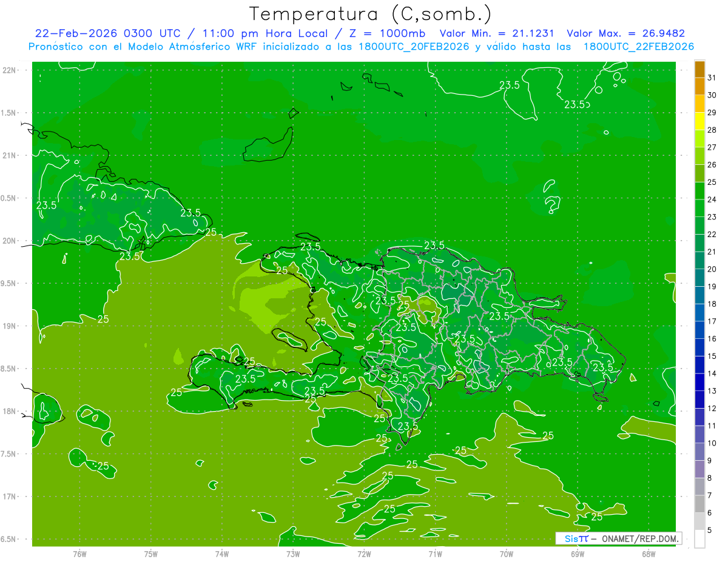Click the number 18 on the color scale
Image resolution: width=728 pixels, height=562 pixels.
coord(712,304)
